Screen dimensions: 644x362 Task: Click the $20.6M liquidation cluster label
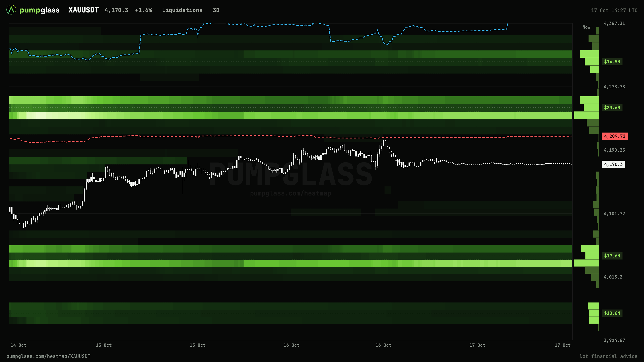click(612, 108)
